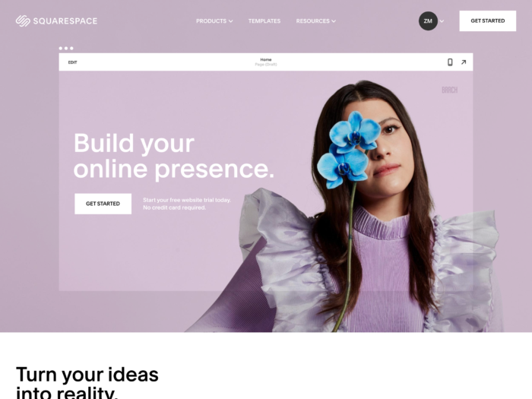Screen dimensions: 532x399
Task: Expand the Products menu chevron
Action: [231, 21]
